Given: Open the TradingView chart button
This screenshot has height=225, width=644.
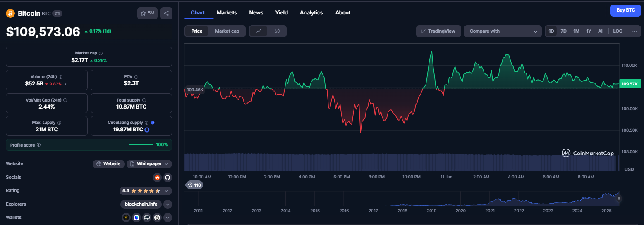Looking at the screenshot, I should pos(438,31).
